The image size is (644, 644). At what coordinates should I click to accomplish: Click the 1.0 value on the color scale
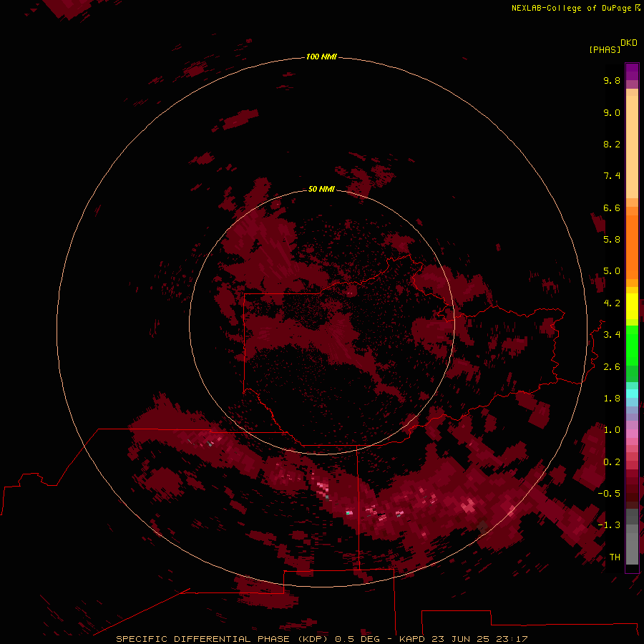pyautogui.click(x=612, y=430)
